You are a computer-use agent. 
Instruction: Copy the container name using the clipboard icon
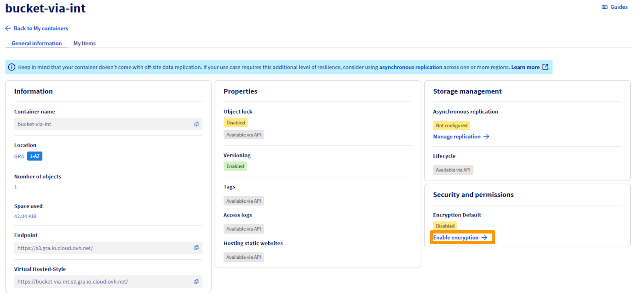point(196,124)
